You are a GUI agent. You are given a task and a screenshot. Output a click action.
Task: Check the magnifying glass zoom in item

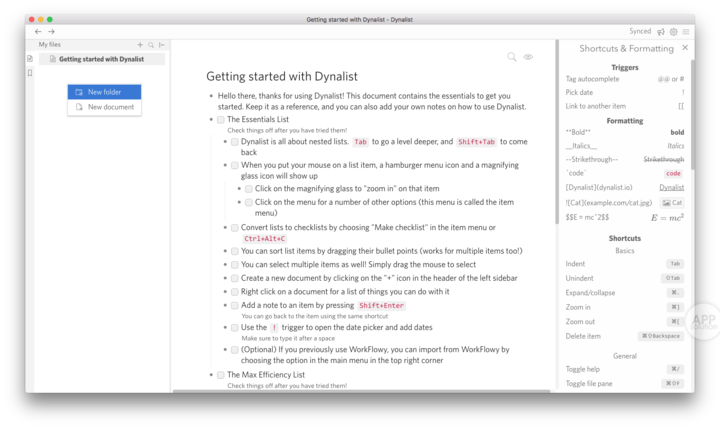pyautogui.click(x=248, y=189)
